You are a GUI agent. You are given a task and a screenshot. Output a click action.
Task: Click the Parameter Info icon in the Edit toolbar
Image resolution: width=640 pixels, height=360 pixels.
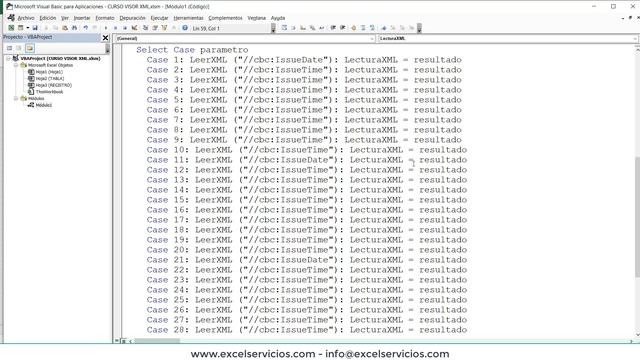[x=312, y=28]
